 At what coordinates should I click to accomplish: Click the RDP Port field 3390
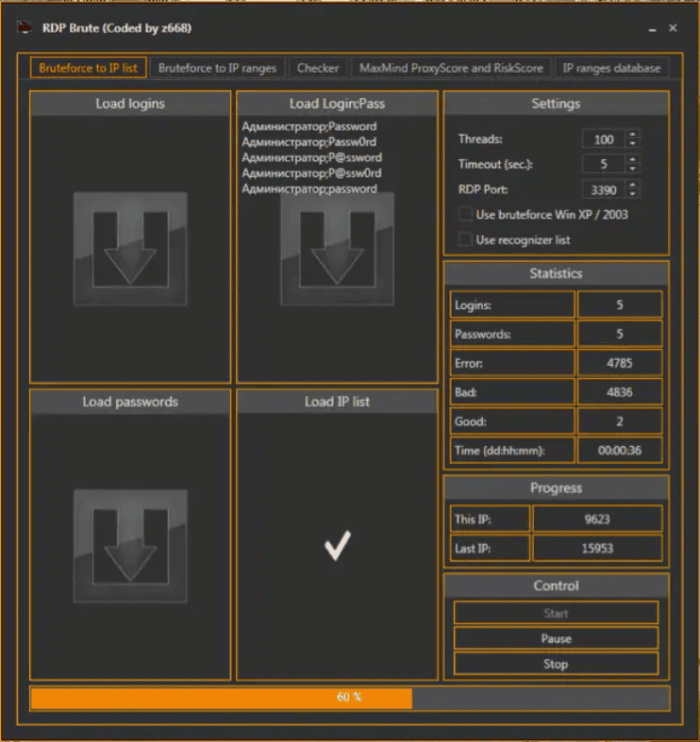pyautogui.click(x=604, y=190)
